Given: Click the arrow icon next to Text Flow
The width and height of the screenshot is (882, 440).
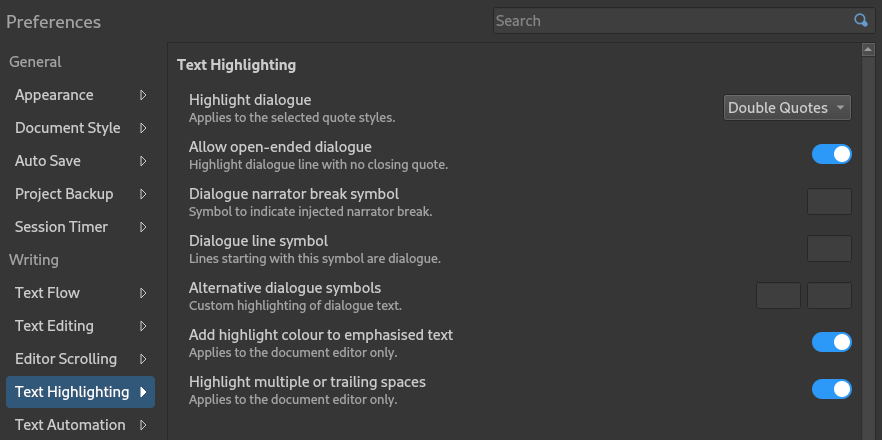Looking at the screenshot, I should click(143, 293).
